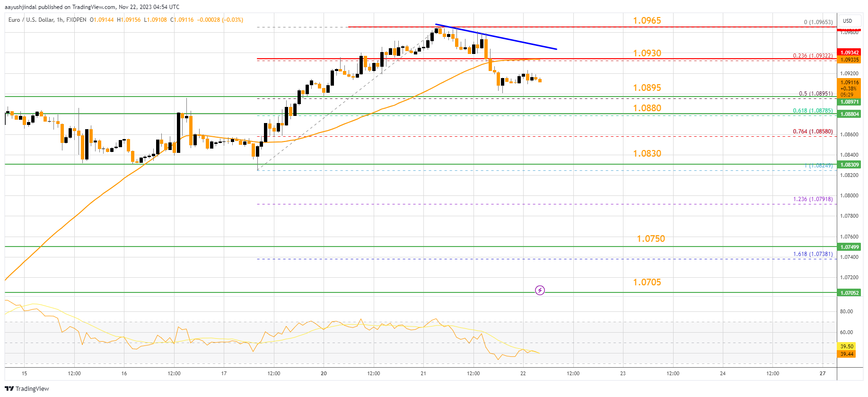Click the green 1.08309 price tag

(849, 165)
